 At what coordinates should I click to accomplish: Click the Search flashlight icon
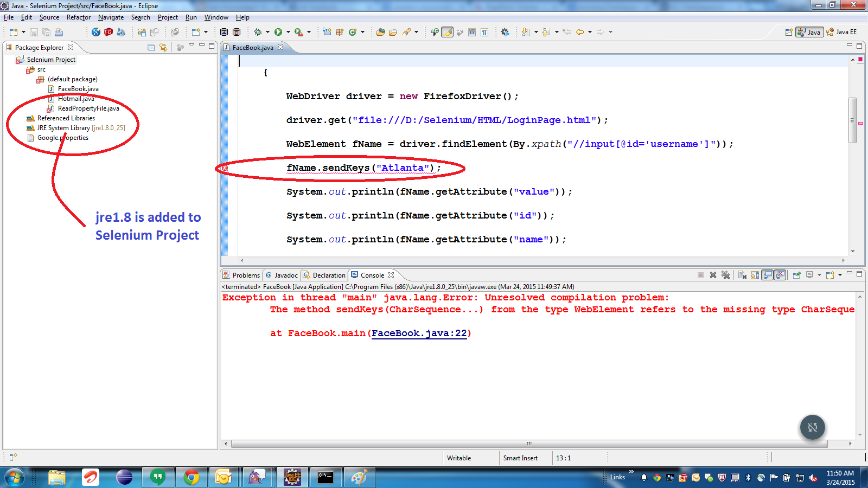(407, 32)
